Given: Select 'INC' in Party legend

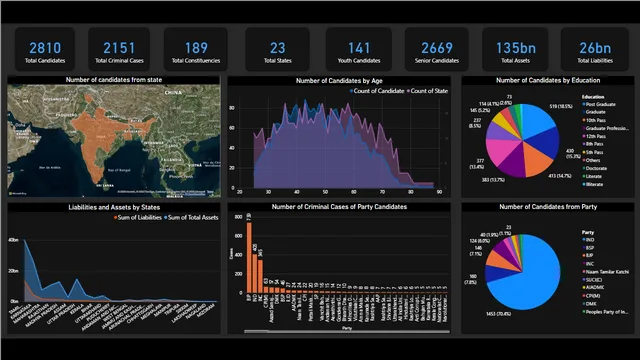Looking at the screenshot, I should pyautogui.click(x=588, y=264).
